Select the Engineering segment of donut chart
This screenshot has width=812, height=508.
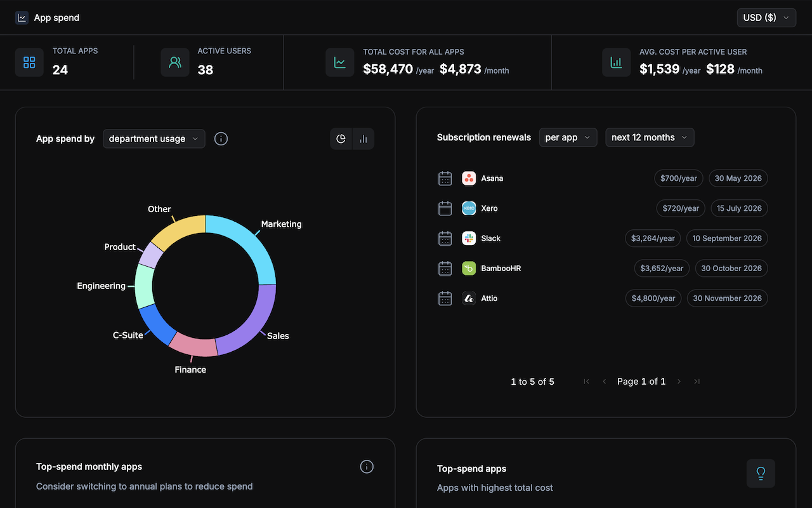pyautogui.click(x=145, y=287)
